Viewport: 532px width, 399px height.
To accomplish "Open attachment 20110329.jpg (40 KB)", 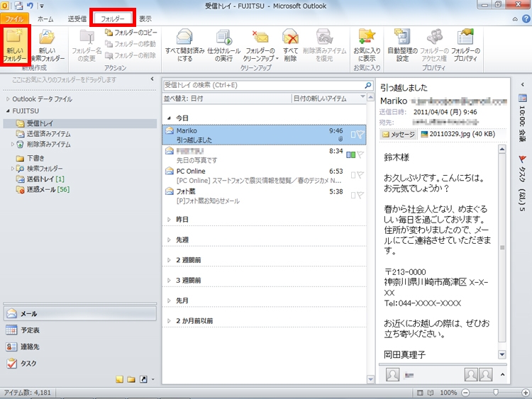I will click(458, 134).
